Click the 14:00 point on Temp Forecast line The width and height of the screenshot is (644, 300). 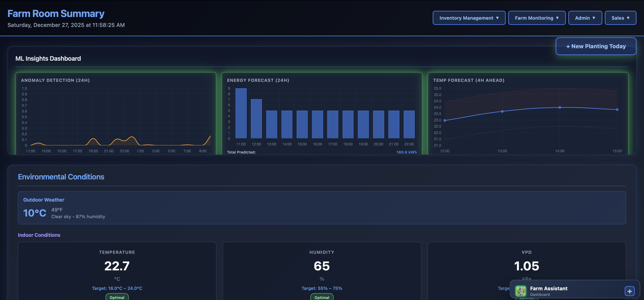560,107
